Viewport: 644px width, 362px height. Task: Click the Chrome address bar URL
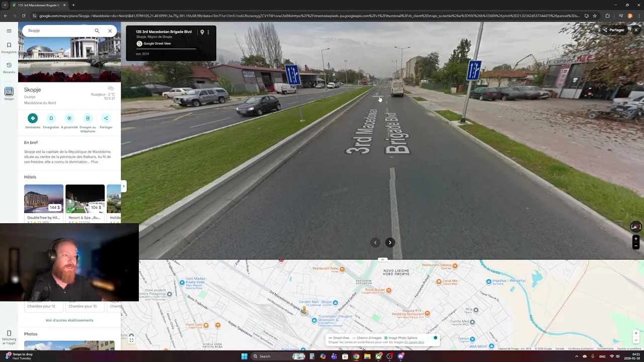(309, 16)
